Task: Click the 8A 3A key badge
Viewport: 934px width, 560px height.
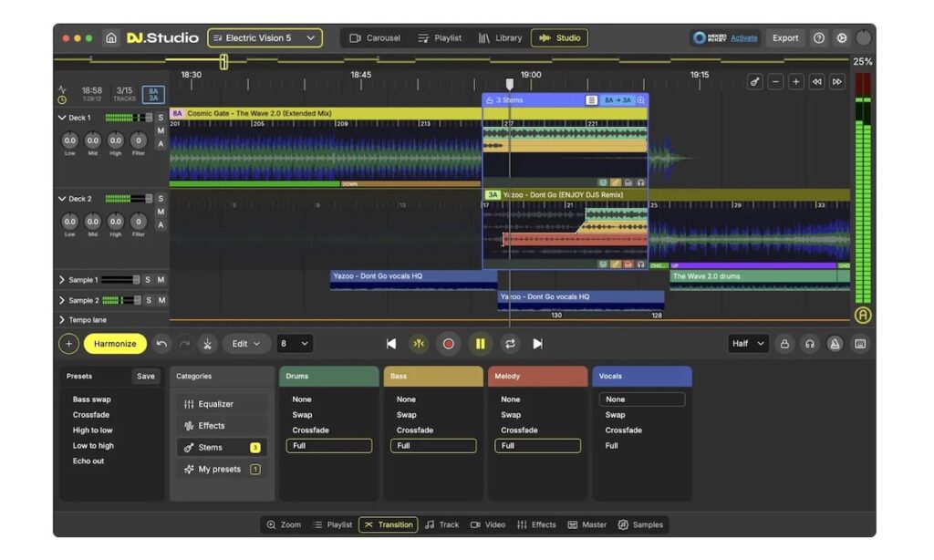Action: (x=153, y=94)
